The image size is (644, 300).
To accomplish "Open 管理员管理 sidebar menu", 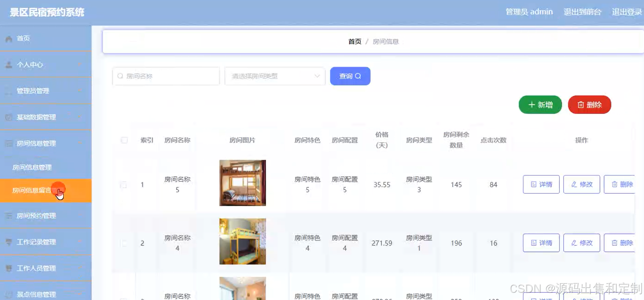I will click(x=46, y=91).
